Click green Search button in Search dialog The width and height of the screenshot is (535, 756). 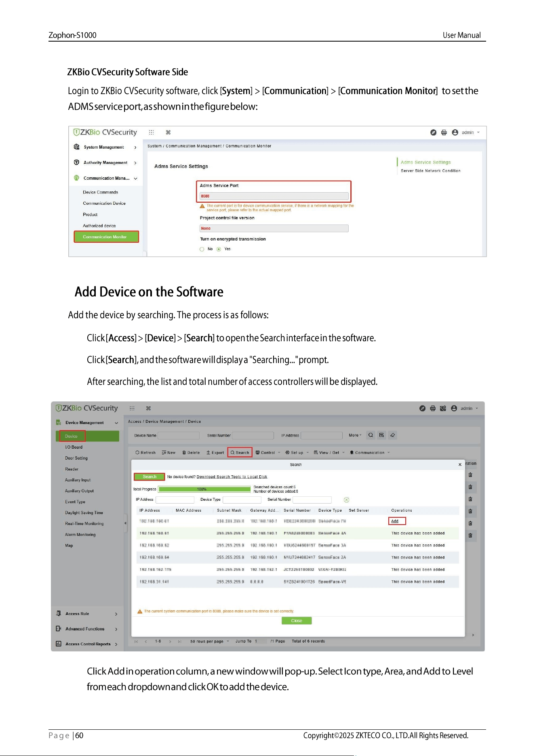(150, 477)
